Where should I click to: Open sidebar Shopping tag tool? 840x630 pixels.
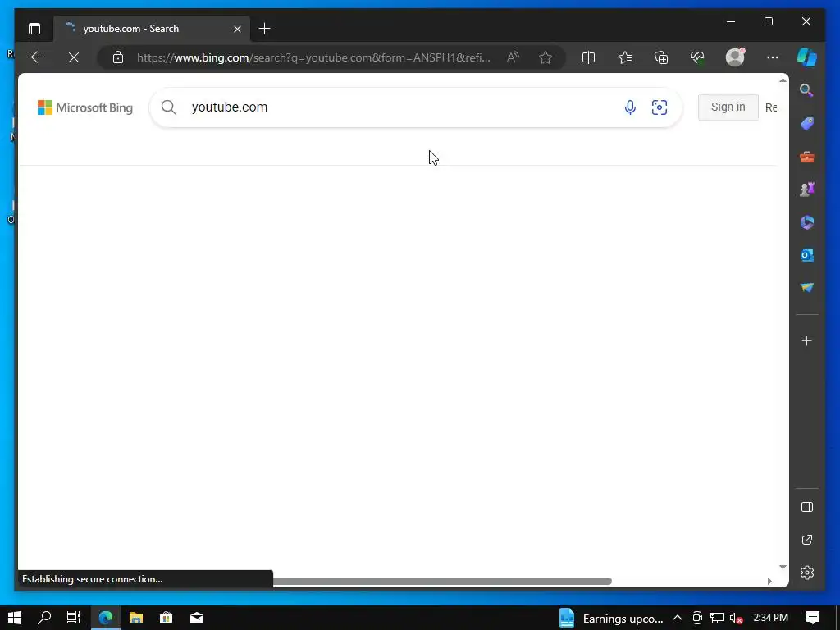point(807,124)
